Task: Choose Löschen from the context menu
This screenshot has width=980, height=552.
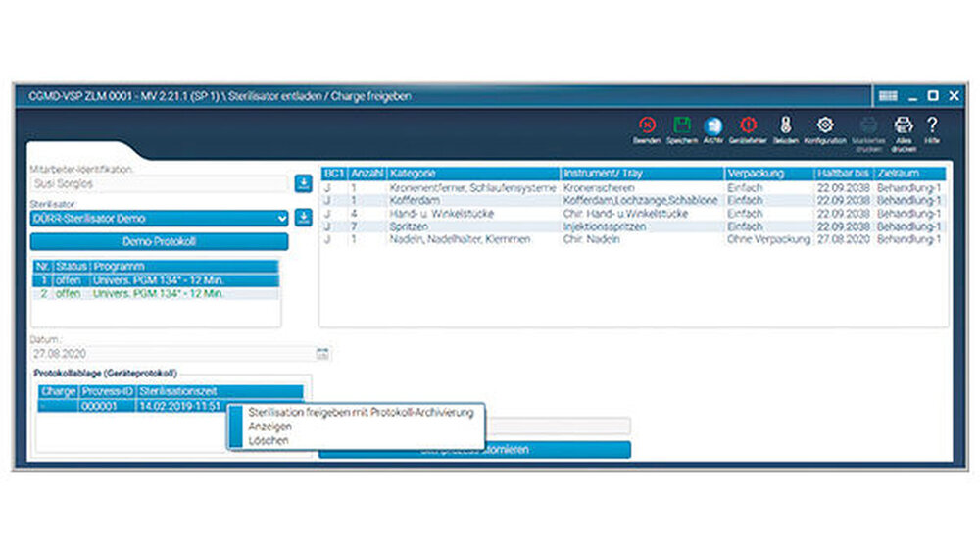Action: pyautogui.click(x=269, y=441)
